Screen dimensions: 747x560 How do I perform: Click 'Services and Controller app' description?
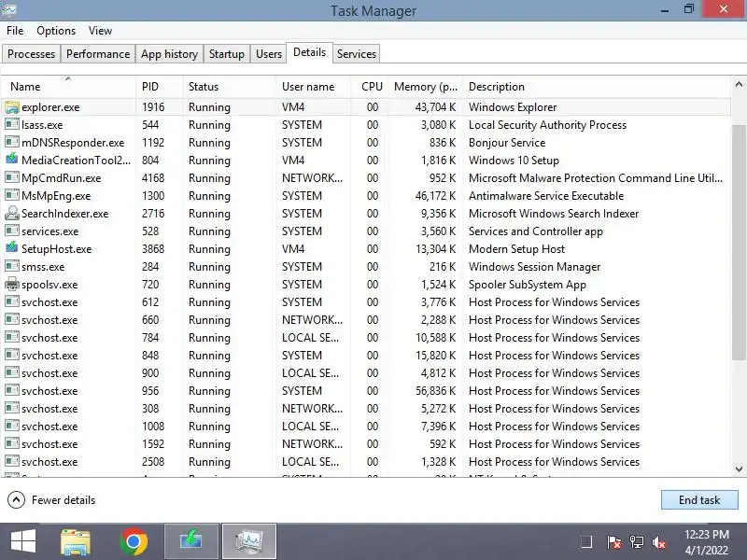click(x=535, y=231)
